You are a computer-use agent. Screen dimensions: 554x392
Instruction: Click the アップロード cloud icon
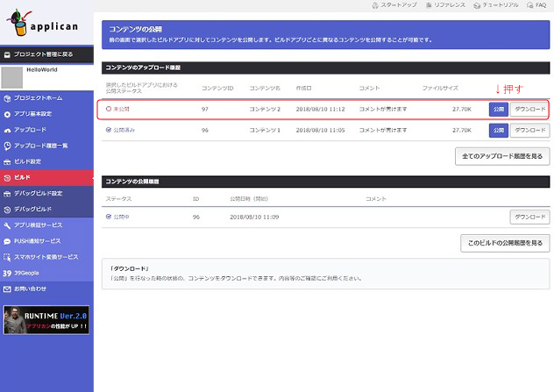tap(7, 130)
